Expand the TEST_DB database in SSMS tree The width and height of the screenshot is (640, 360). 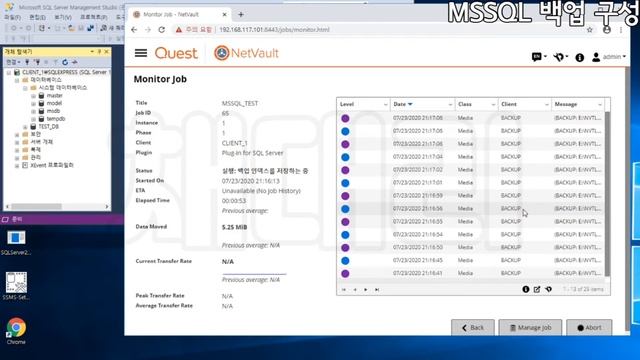[25, 127]
